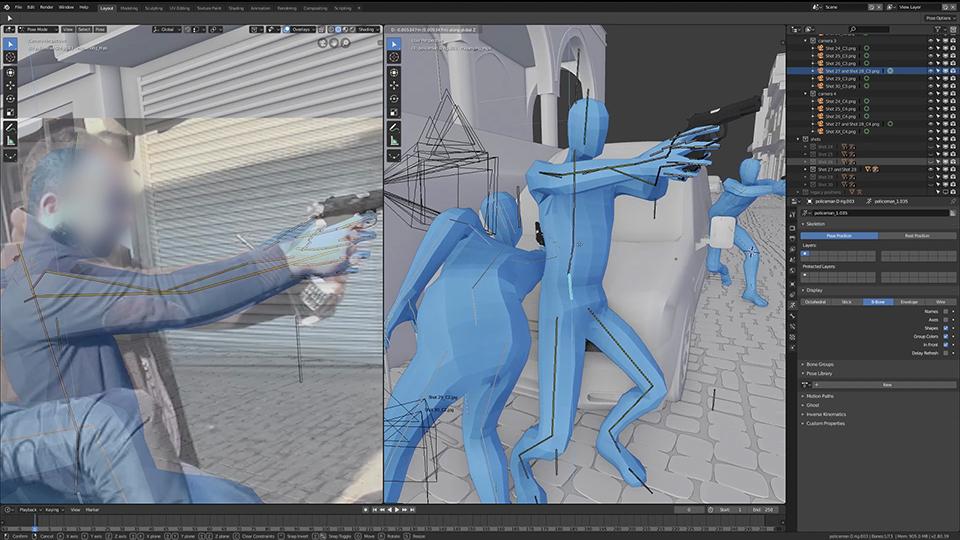Viewport: 960px width, 540px height.
Task: Switch to the Sculpting workspace tab
Action: pyautogui.click(x=154, y=7)
